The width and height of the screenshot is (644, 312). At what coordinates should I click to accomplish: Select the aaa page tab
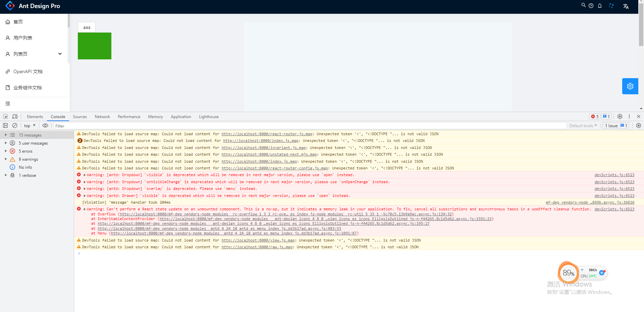(86, 27)
